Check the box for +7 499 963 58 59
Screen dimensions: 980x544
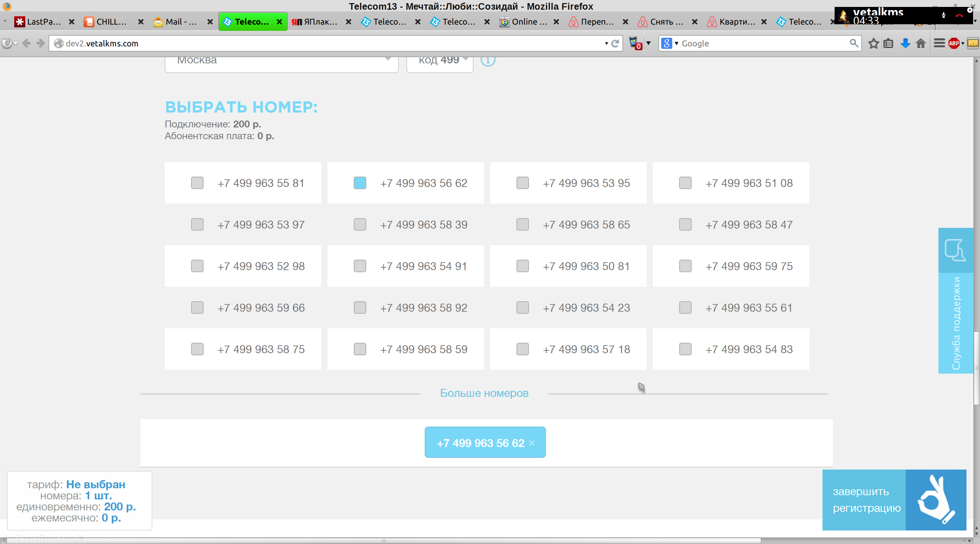pos(360,349)
